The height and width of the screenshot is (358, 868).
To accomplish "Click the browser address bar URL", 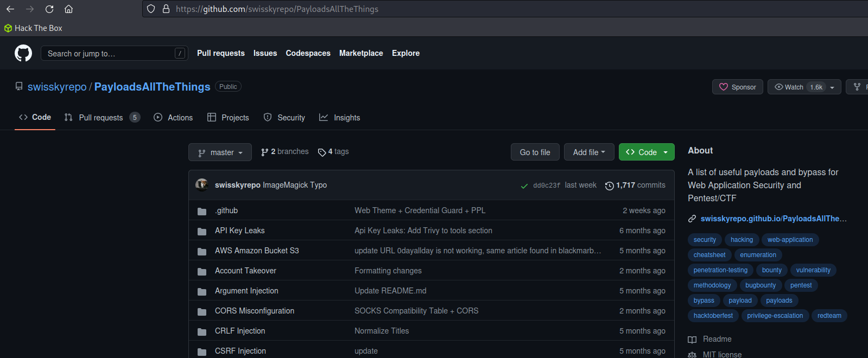I will click(x=277, y=9).
